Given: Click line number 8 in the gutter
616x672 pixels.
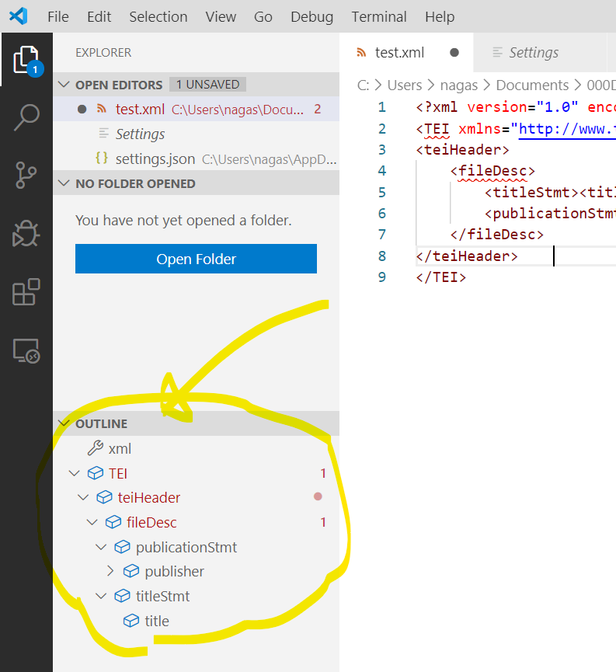Looking at the screenshot, I should (382, 256).
